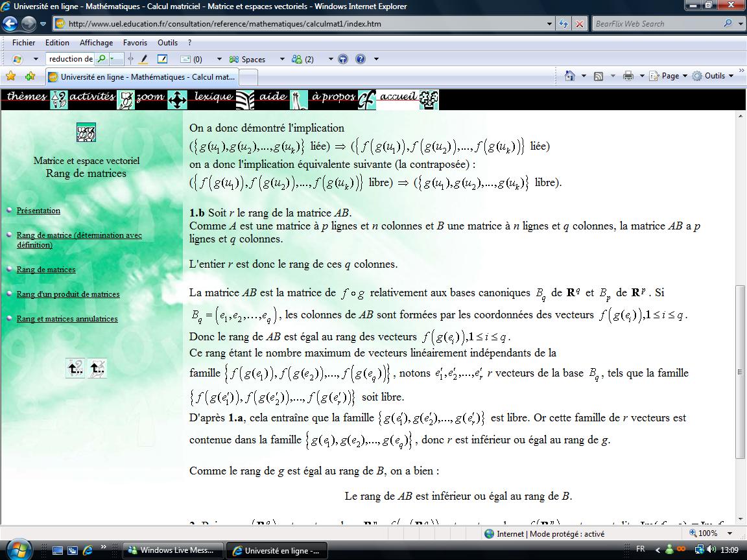The width and height of the screenshot is (747, 560).
Task: Stop loading with the red X icon
Action: [579, 24]
